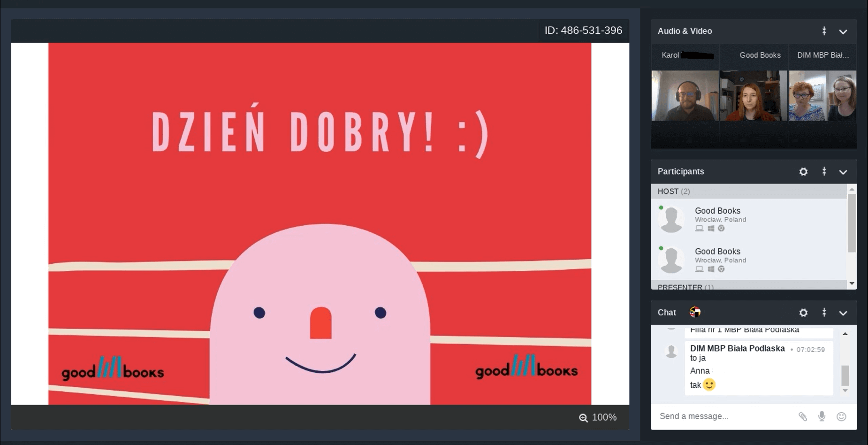This screenshot has width=868, height=445.
Task: Click the Participants panel pin icon
Action: pyautogui.click(x=824, y=171)
